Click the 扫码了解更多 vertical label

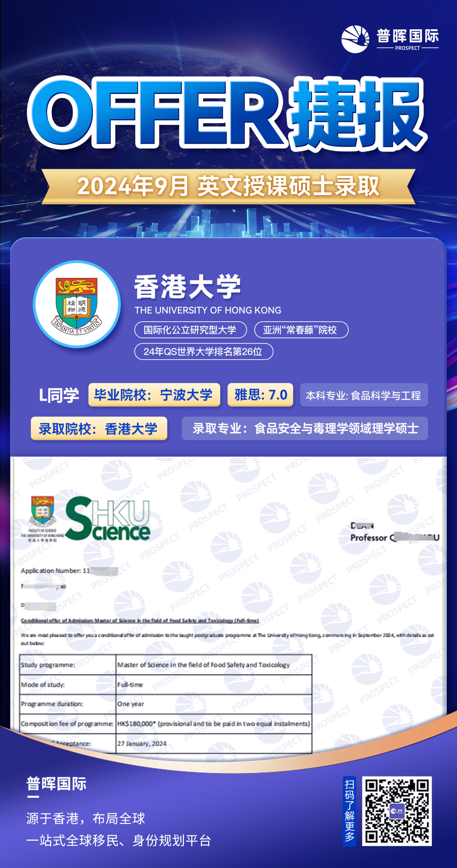(x=350, y=811)
